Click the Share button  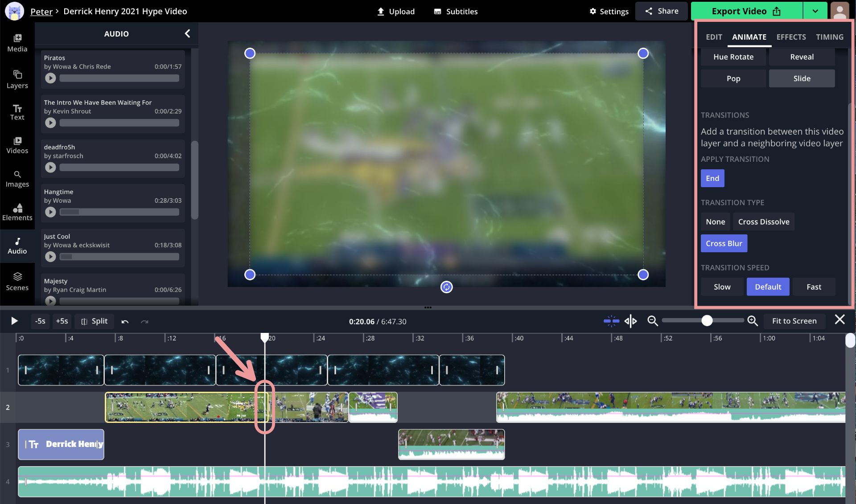(x=662, y=11)
